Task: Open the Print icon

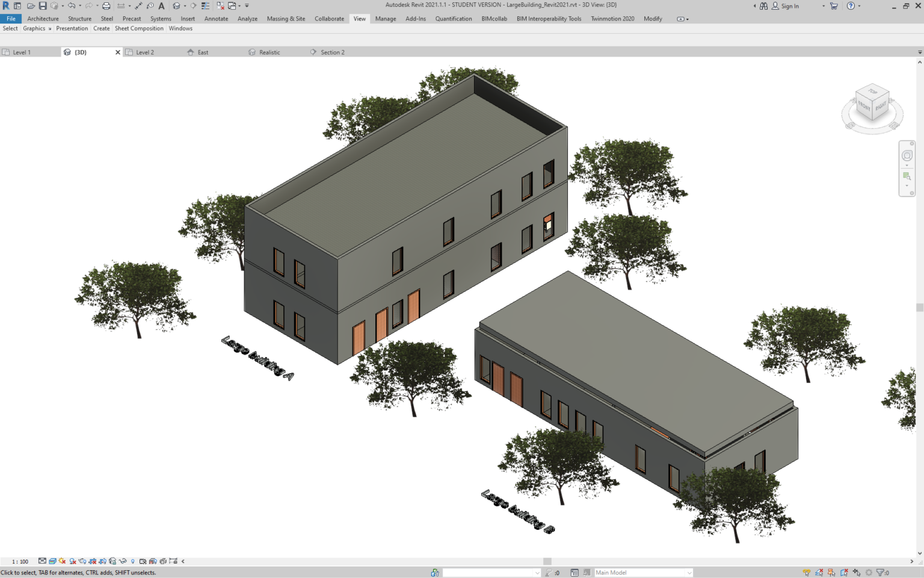Action: [106, 5]
